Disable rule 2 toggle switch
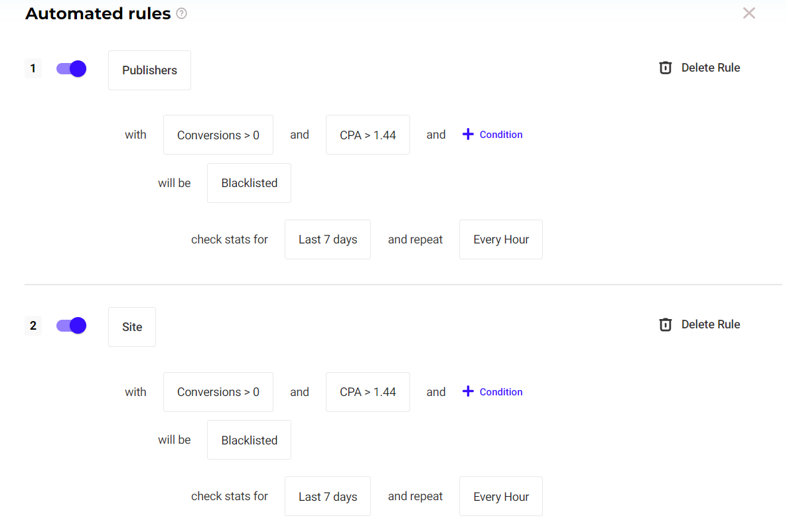 pyautogui.click(x=71, y=326)
